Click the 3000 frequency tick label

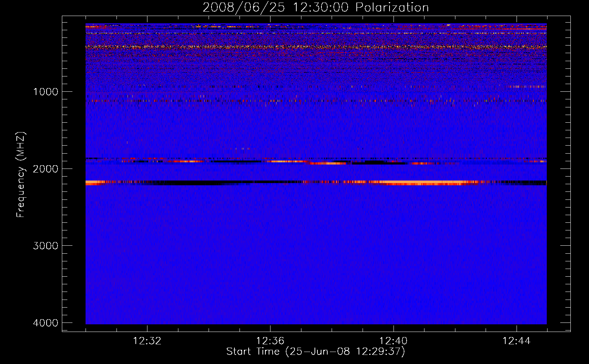coord(46,246)
